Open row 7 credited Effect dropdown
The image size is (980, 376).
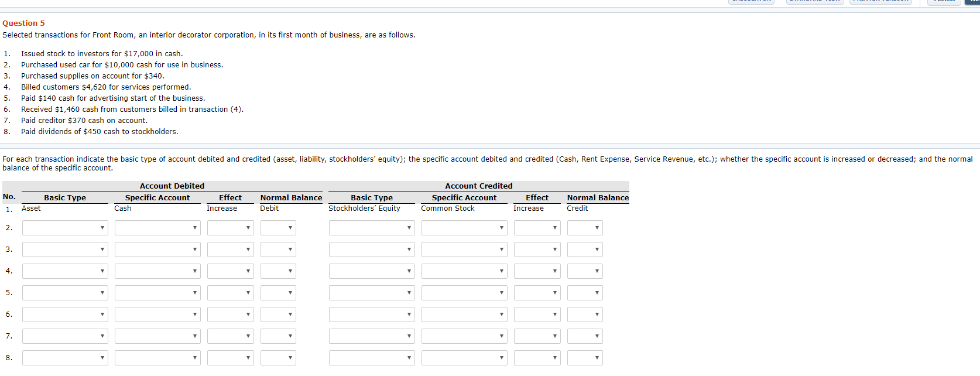[x=537, y=336]
